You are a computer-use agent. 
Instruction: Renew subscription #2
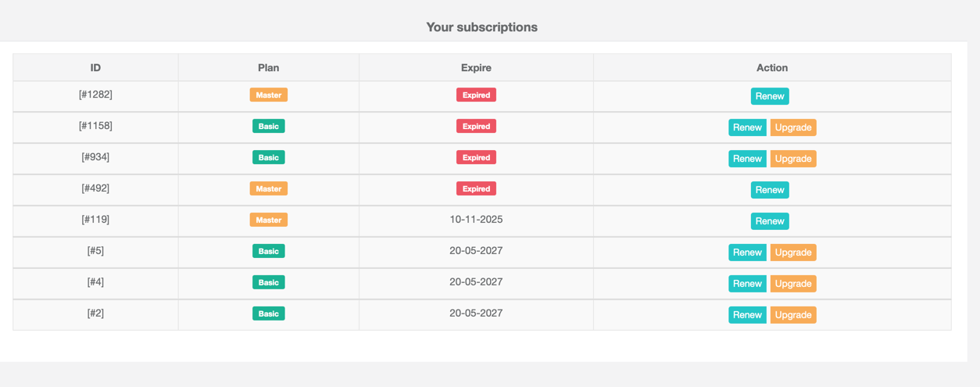click(747, 315)
